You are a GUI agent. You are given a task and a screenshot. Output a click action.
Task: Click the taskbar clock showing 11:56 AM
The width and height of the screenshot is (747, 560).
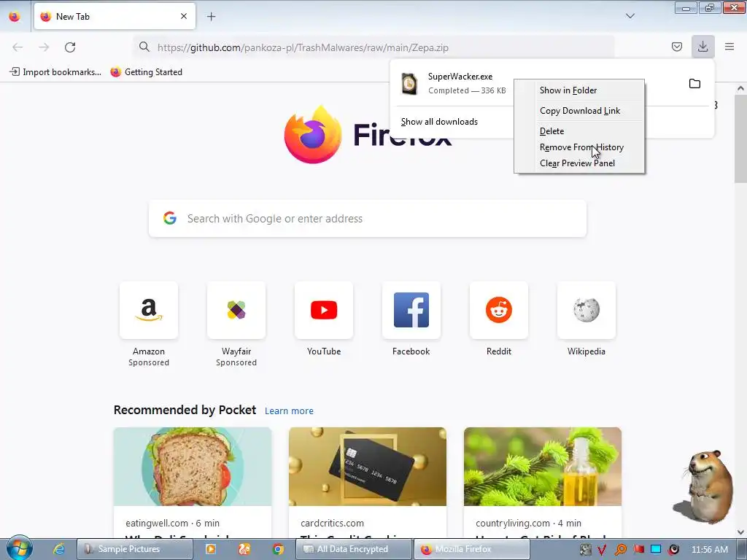coord(709,550)
